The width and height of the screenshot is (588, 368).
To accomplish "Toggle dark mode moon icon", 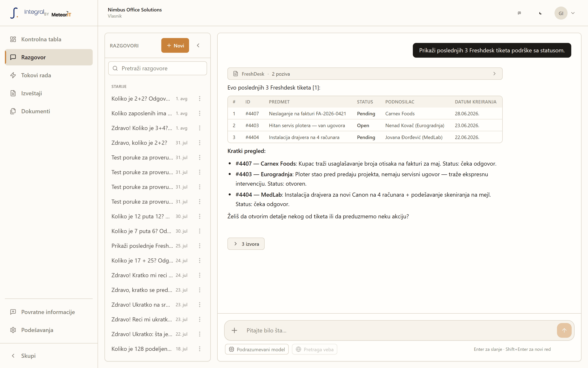I will (540, 13).
